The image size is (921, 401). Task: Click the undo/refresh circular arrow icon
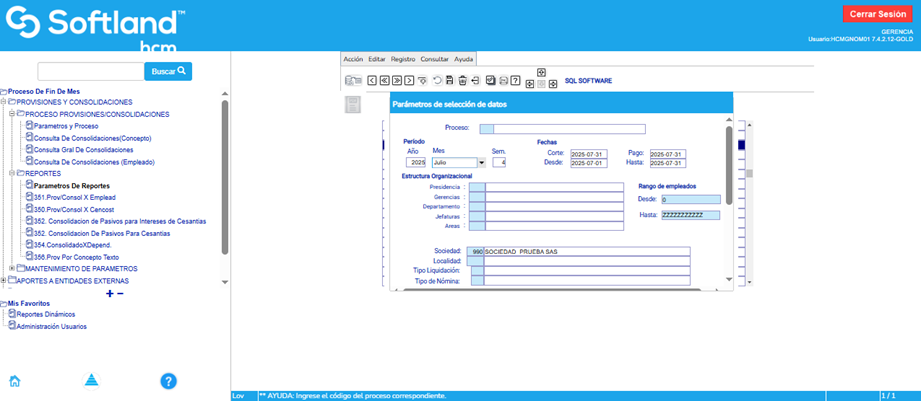[438, 80]
